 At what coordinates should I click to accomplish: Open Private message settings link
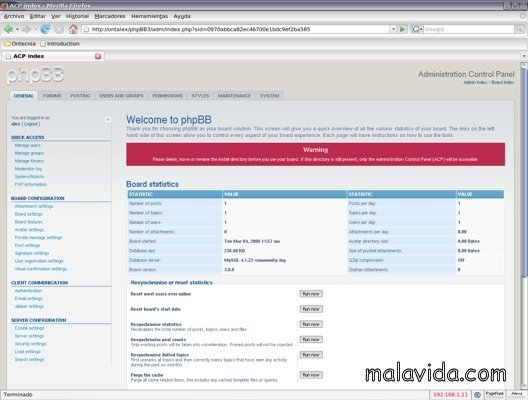pos(38,237)
